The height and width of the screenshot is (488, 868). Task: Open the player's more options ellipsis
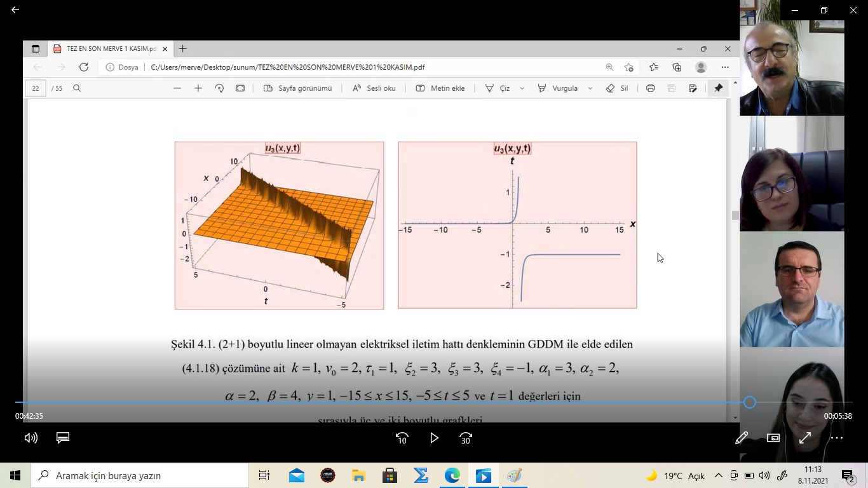(837, 438)
